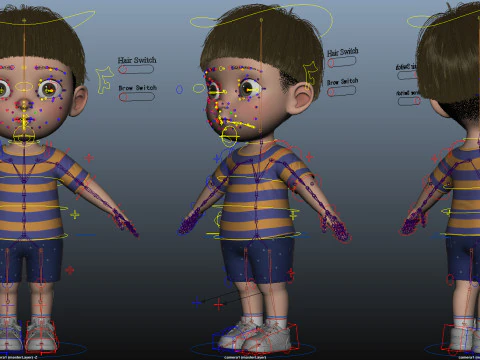Click the 'Hair Switch' label in three-quarter view
The height and width of the screenshot is (360, 480).
pyautogui.click(x=343, y=52)
